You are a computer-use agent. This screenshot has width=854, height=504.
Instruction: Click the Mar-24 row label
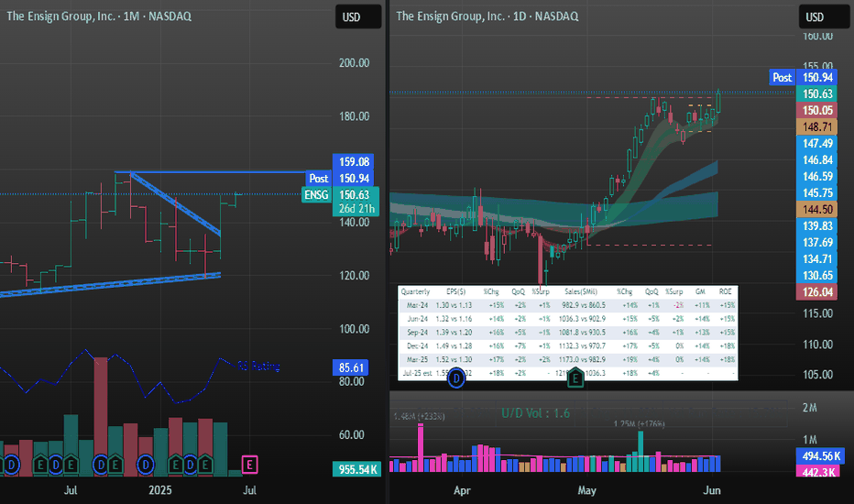(417, 306)
